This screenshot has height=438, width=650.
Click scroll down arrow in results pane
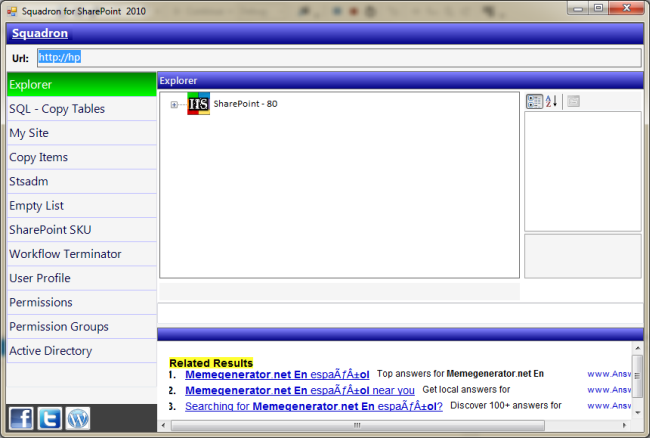pyautogui.click(x=638, y=413)
